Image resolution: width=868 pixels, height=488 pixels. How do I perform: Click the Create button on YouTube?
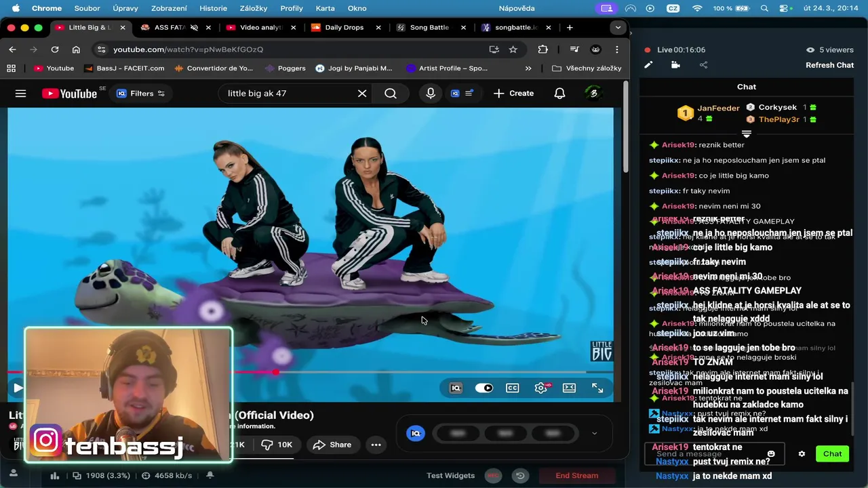click(x=513, y=94)
